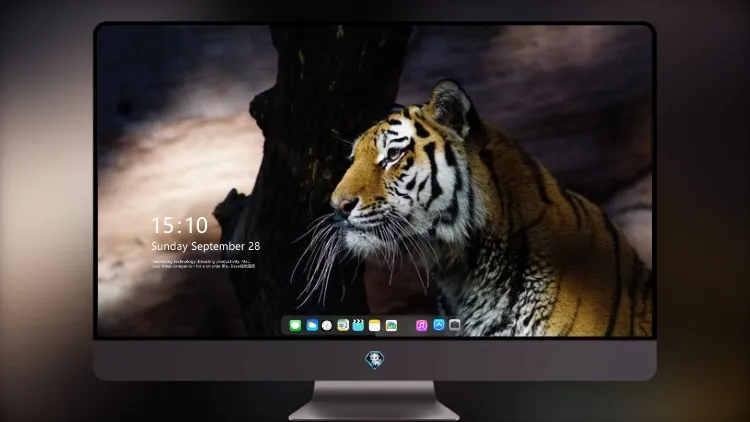
Task: Click the Sunday September 28 date text
Action: point(206,246)
